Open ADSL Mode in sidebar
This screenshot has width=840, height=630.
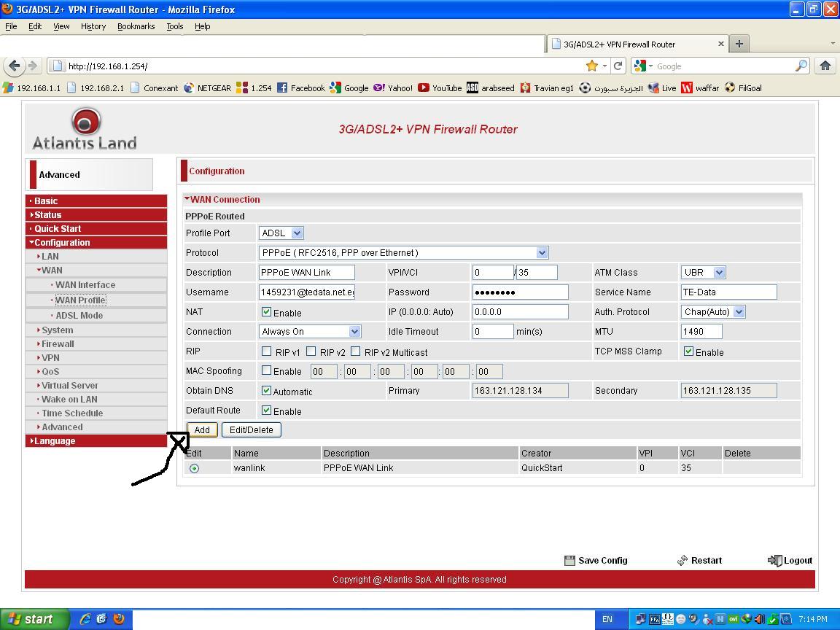[79, 316]
